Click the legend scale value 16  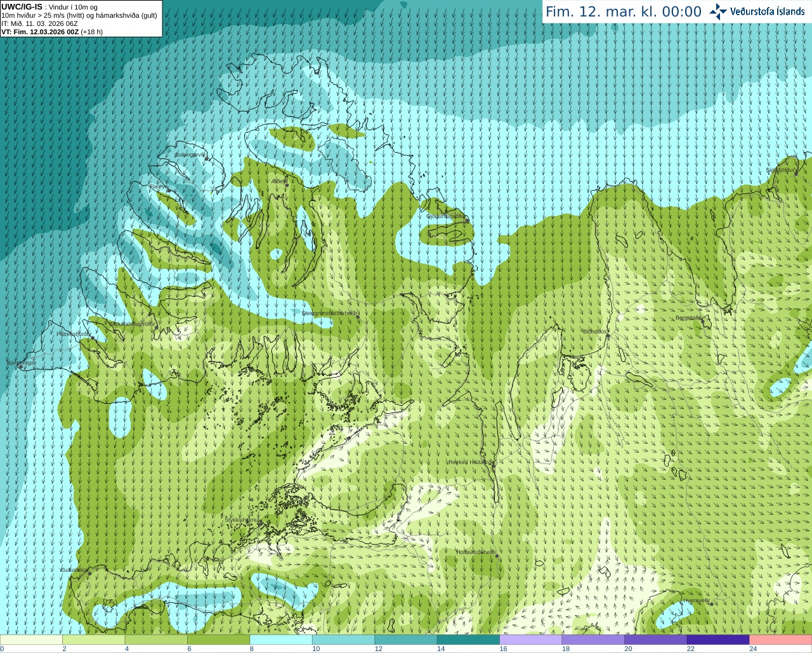pyautogui.click(x=503, y=649)
